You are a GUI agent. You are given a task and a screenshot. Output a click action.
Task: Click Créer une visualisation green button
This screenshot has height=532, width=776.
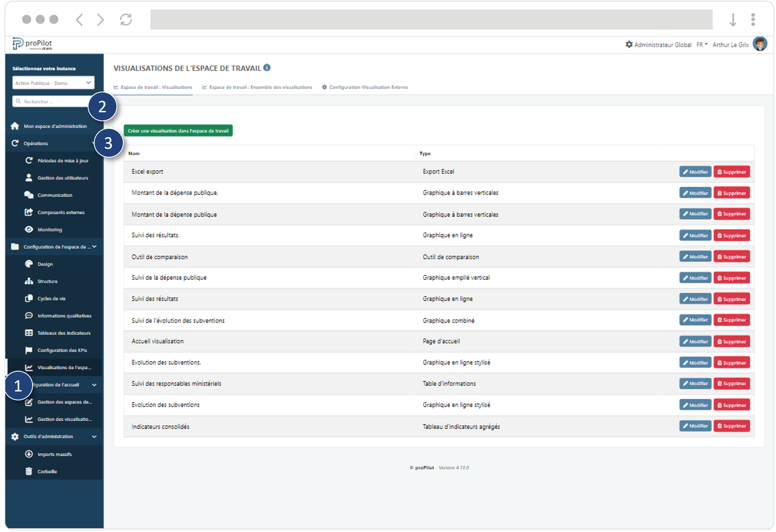click(x=178, y=130)
